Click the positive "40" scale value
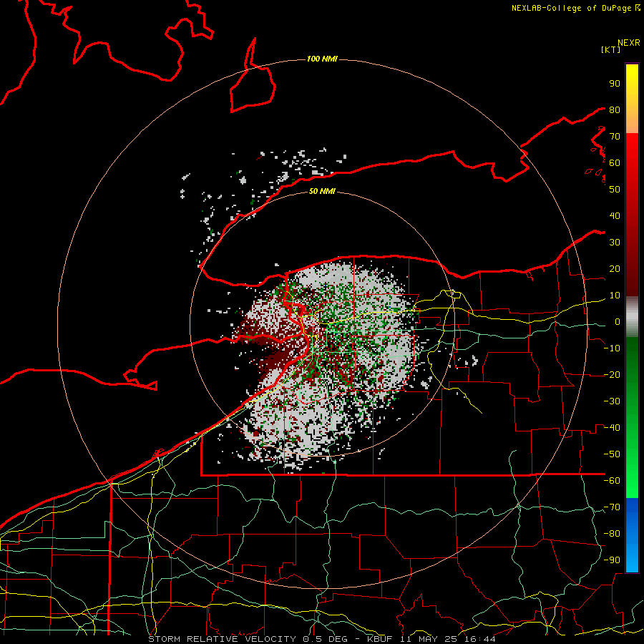 (615, 215)
